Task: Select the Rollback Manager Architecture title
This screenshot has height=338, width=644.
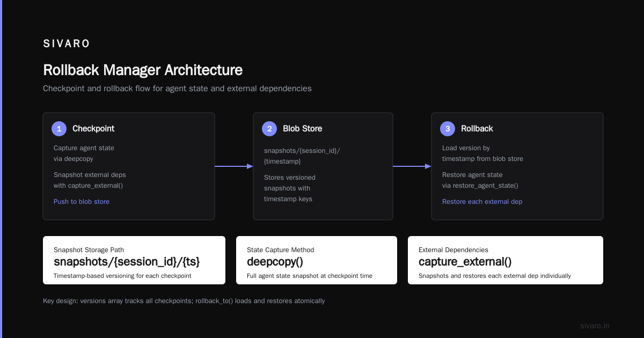Action: point(143,70)
